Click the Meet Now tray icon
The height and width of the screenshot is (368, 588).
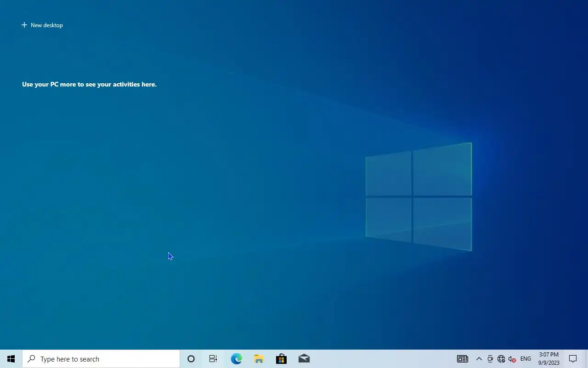(x=490, y=359)
